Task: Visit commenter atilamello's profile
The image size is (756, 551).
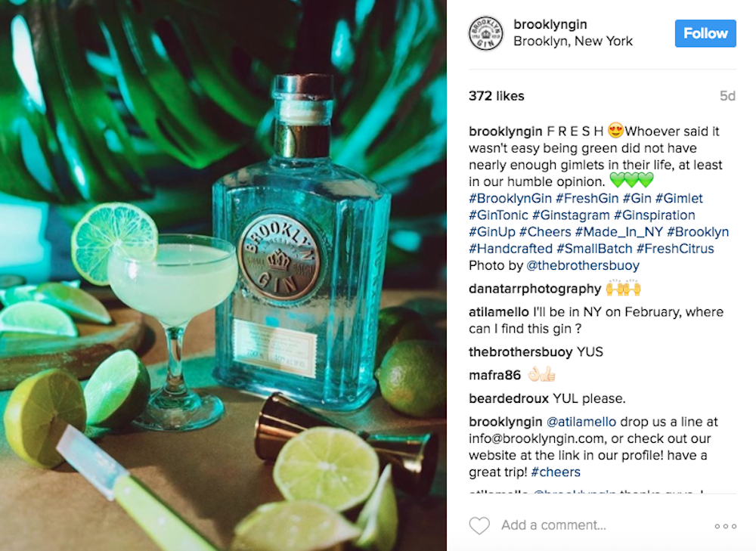Action: 498,312
